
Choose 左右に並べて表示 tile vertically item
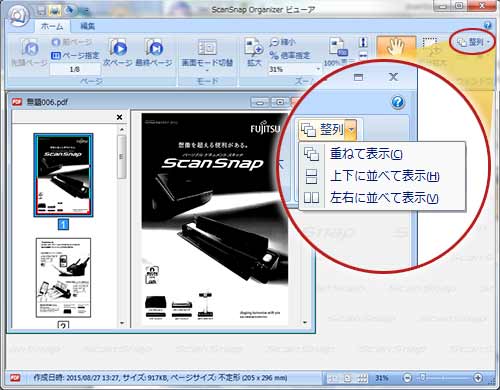[x=383, y=198]
